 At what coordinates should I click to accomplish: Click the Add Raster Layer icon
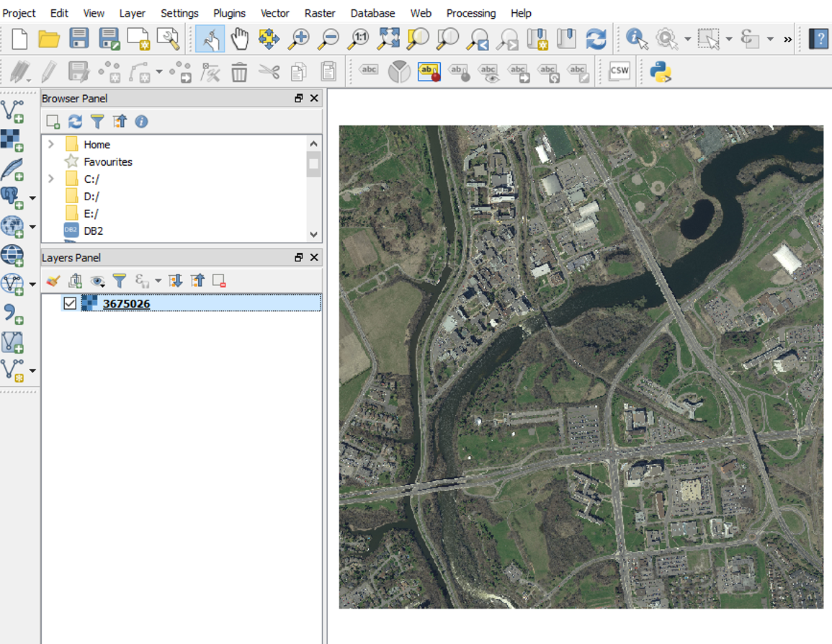(x=12, y=140)
